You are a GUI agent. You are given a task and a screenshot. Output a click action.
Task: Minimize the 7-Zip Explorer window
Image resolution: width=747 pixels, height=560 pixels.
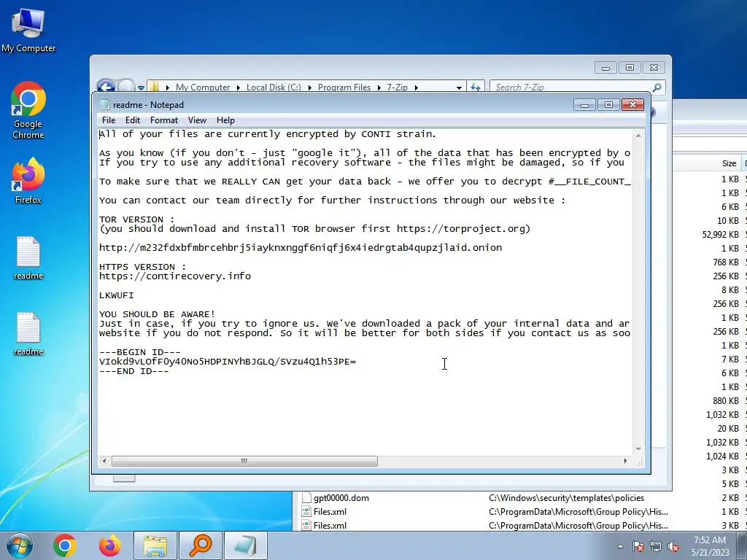coord(605,68)
